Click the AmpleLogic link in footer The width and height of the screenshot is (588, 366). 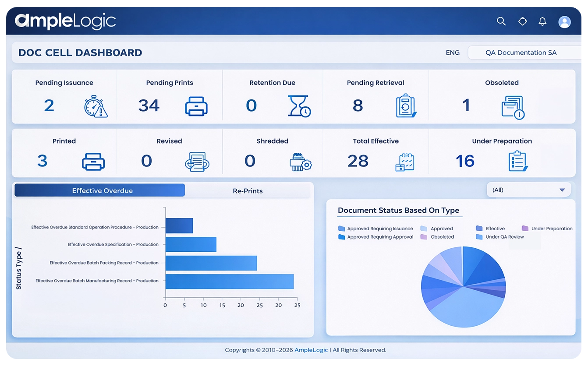(311, 350)
